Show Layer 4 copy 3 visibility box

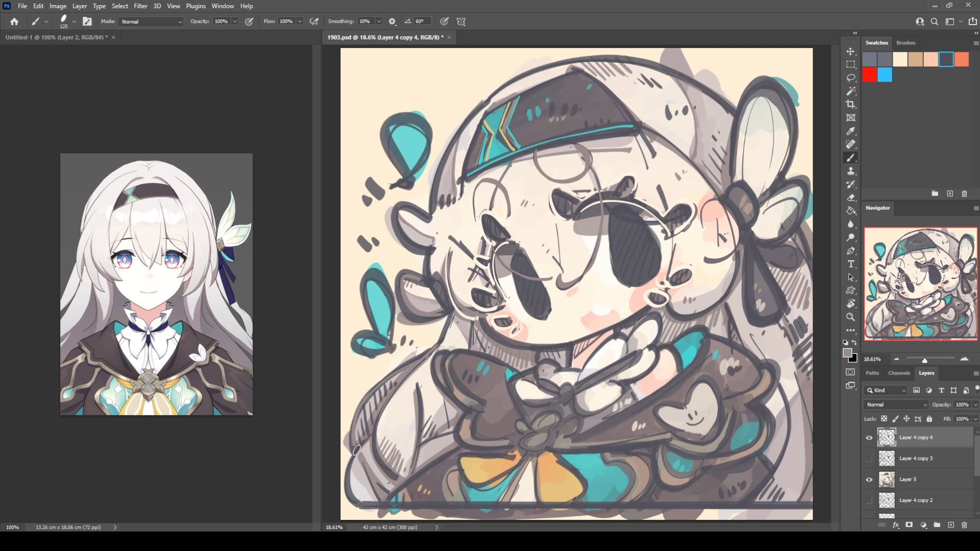869,459
